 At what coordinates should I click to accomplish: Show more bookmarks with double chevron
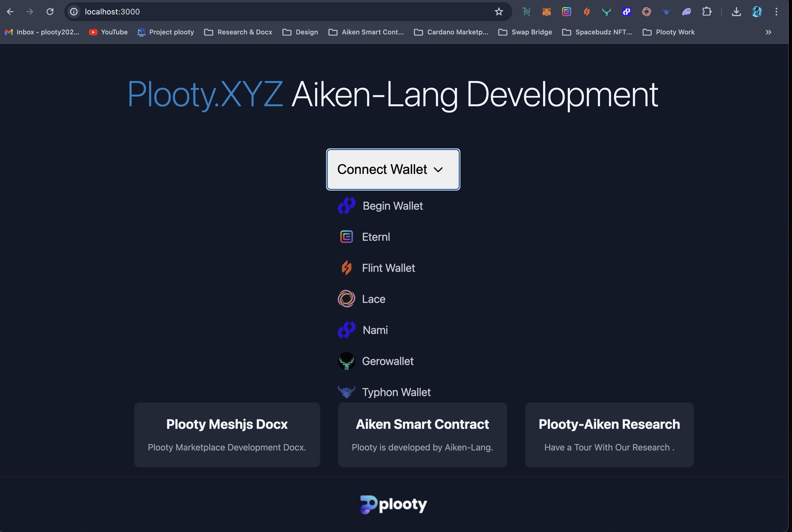pyautogui.click(x=769, y=32)
